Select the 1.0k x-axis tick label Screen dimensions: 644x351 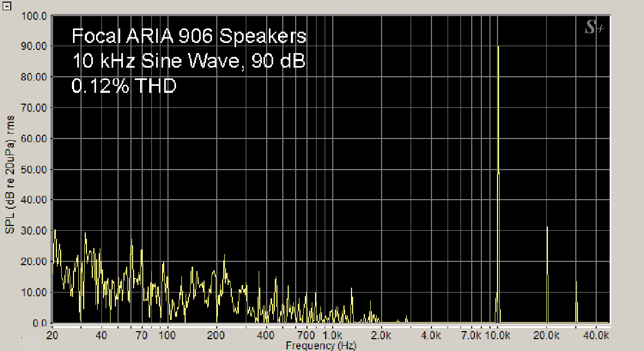(332, 335)
